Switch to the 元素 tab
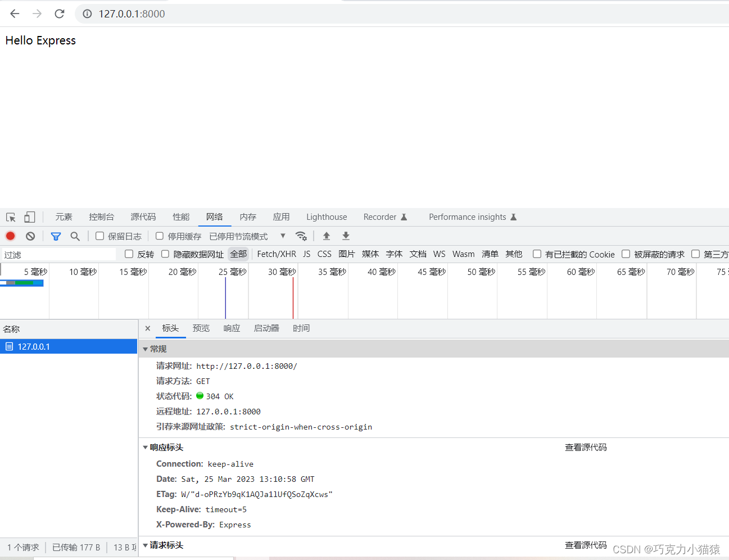Viewport: 729px width, 560px height. [x=64, y=217]
